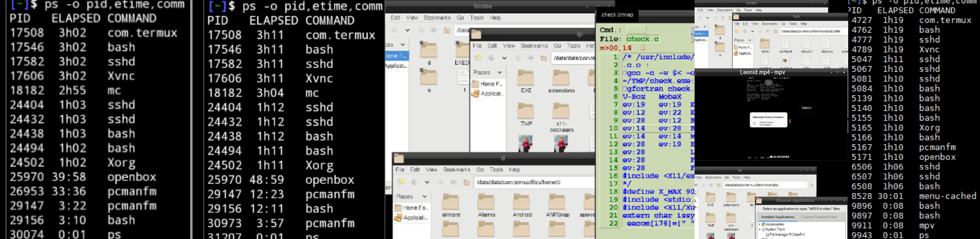The height and width of the screenshot is (239, 980).
Task: Open File menu in d window
Action: [x=400, y=169]
